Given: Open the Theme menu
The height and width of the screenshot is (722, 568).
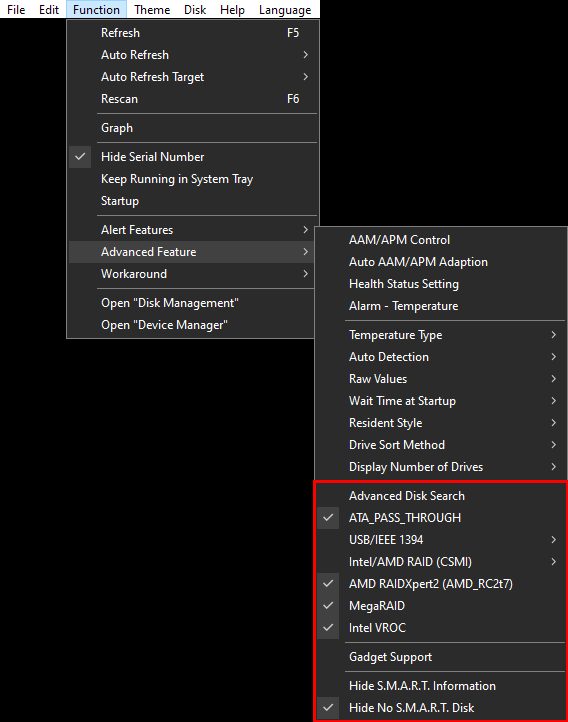Looking at the screenshot, I should [152, 10].
